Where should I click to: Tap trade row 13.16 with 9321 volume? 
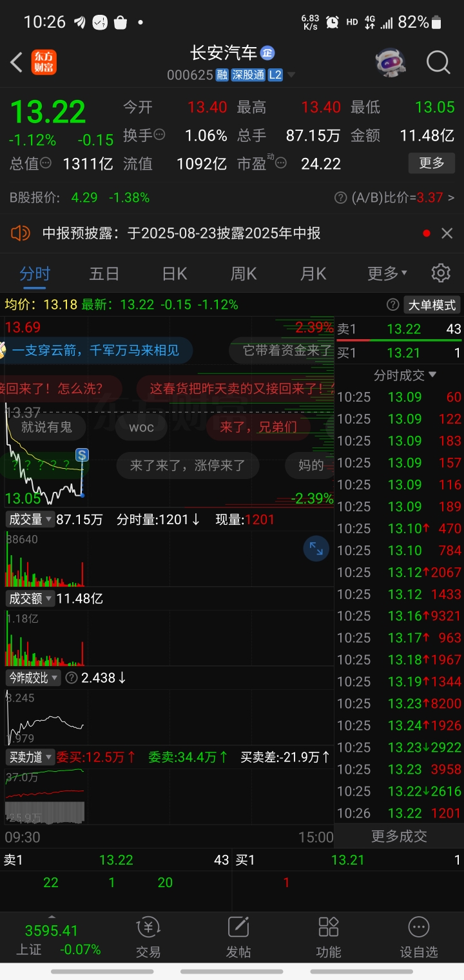(x=399, y=616)
